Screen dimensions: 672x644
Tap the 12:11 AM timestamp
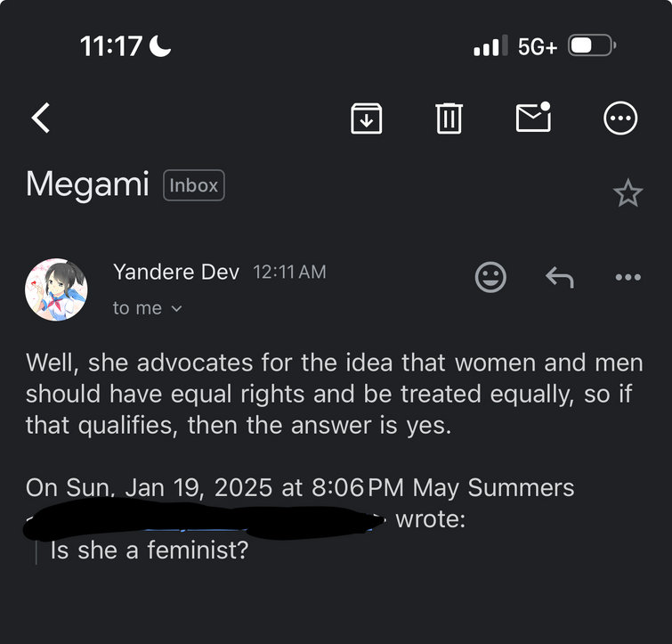289,273
